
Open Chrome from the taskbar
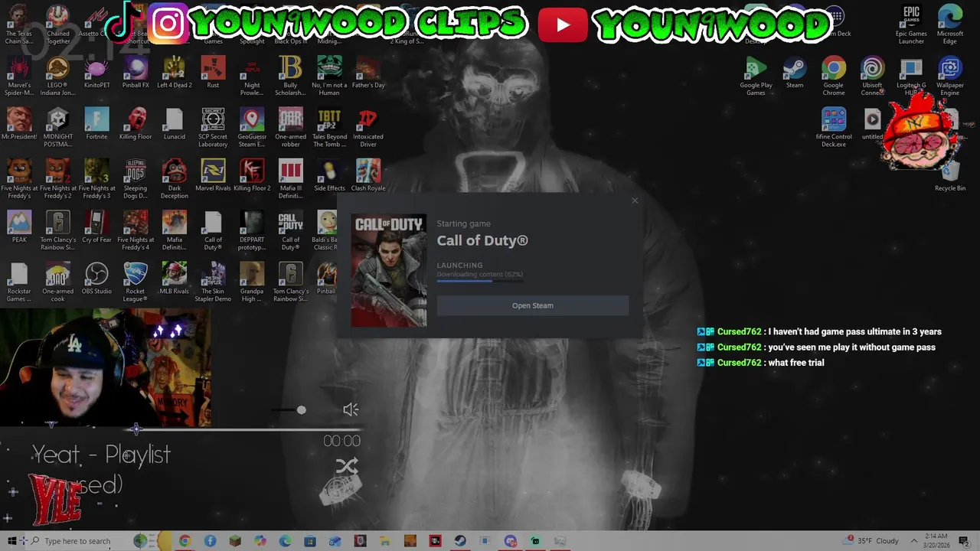tap(185, 541)
